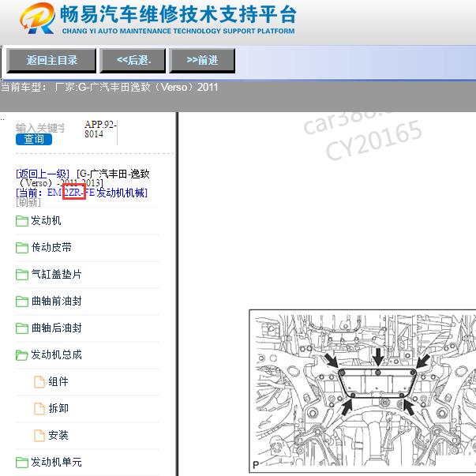Open the 气缸盖垫片 folder icon
The image size is (476, 476).
22,275
